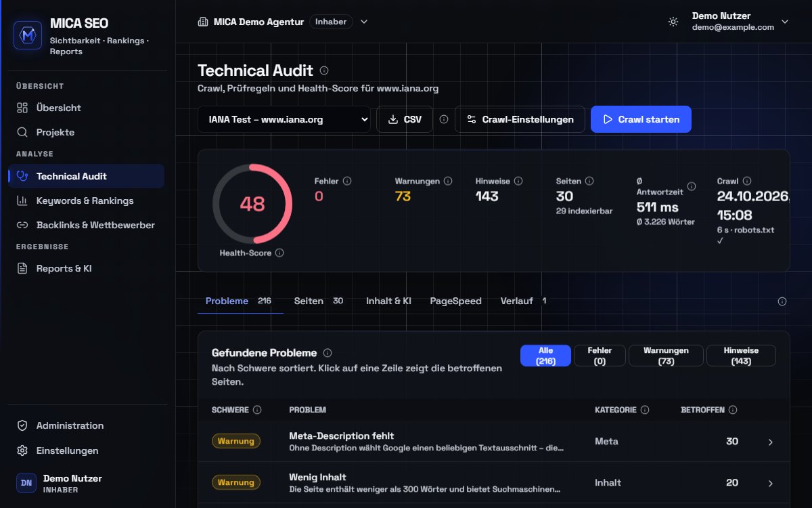Expand the Wenig Inhalt row chevron
Image resolution: width=812 pixels, height=508 pixels.
coord(770,483)
